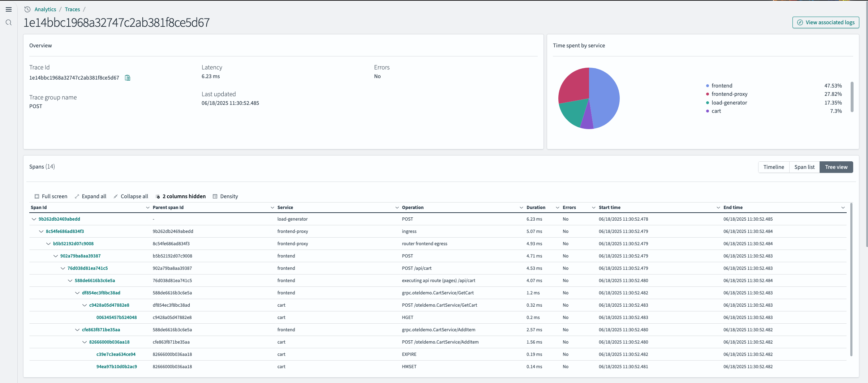Open the End time column options dropdown

point(843,207)
